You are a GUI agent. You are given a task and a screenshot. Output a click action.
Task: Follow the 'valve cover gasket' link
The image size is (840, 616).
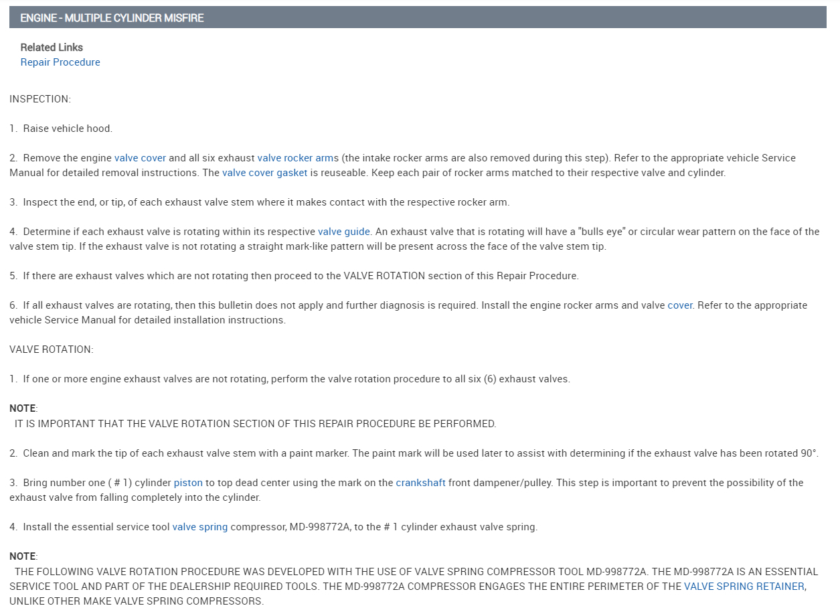tap(264, 173)
